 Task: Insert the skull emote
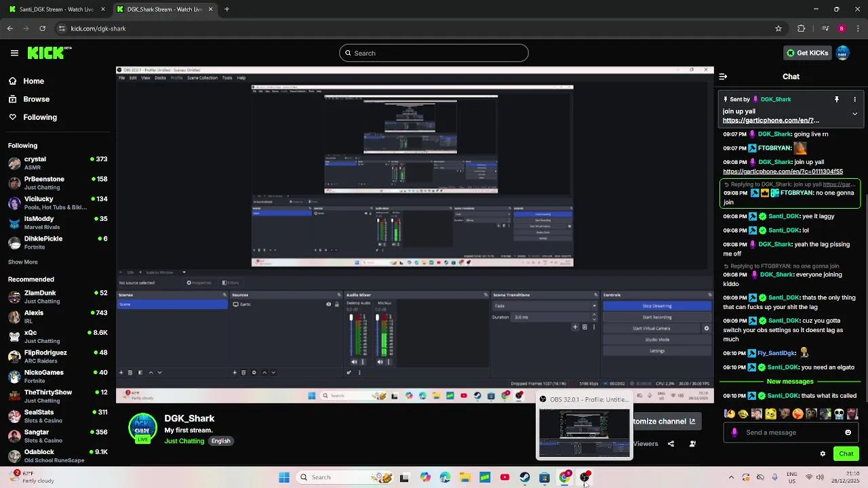tap(839, 414)
